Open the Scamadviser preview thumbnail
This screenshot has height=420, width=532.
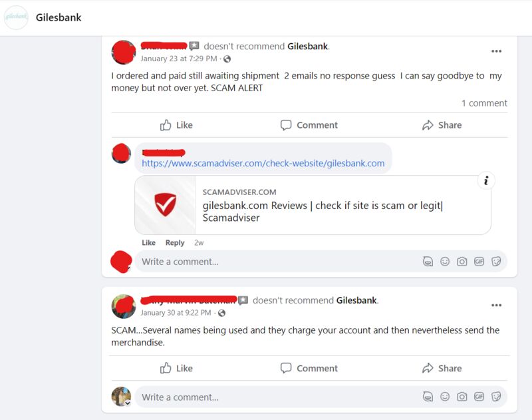point(165,205)
